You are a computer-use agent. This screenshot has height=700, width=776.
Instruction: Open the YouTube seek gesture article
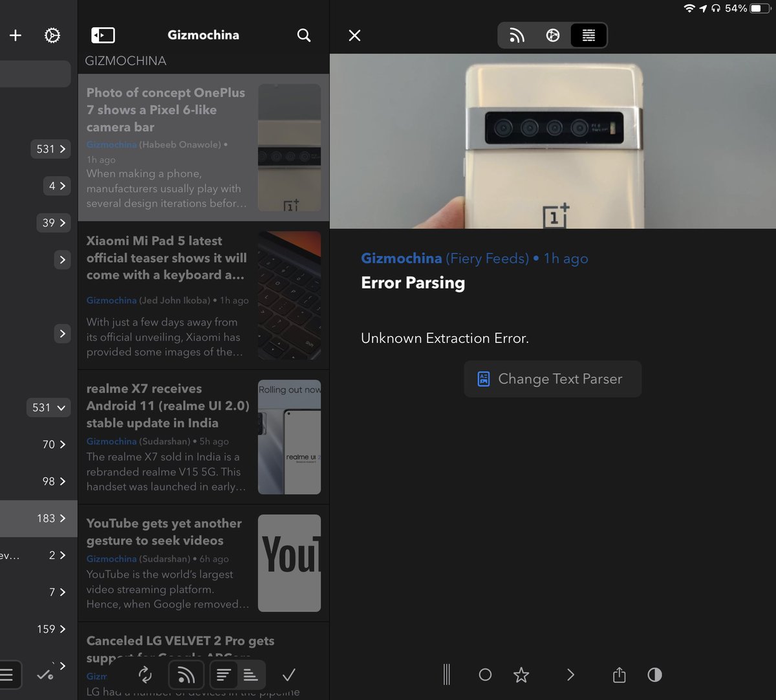[x=204, y=563]
